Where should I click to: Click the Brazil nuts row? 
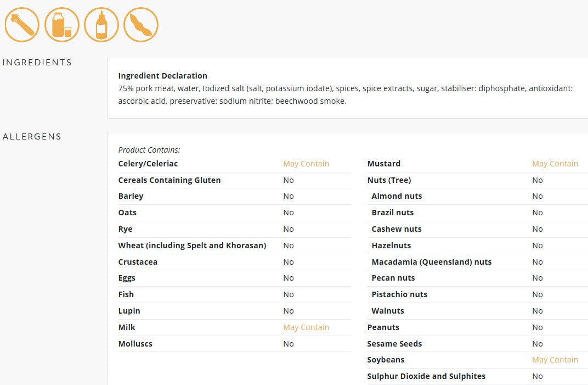point(393,213)
